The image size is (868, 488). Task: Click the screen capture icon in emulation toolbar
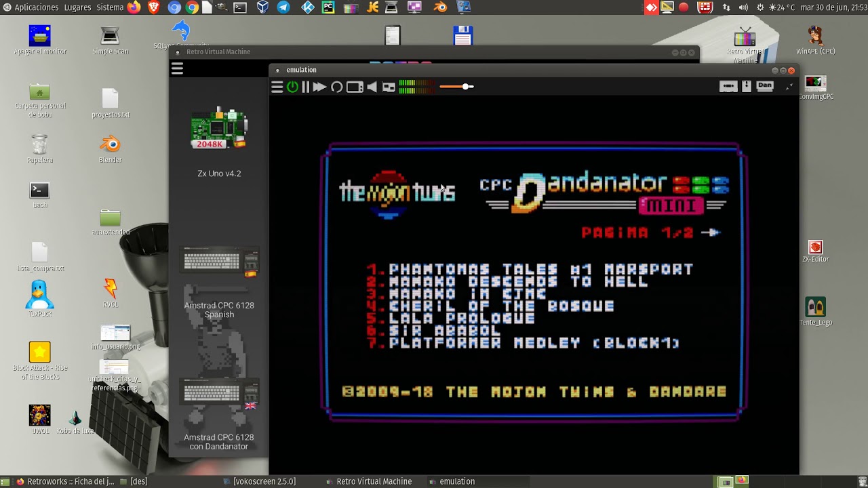click(355, 87)
